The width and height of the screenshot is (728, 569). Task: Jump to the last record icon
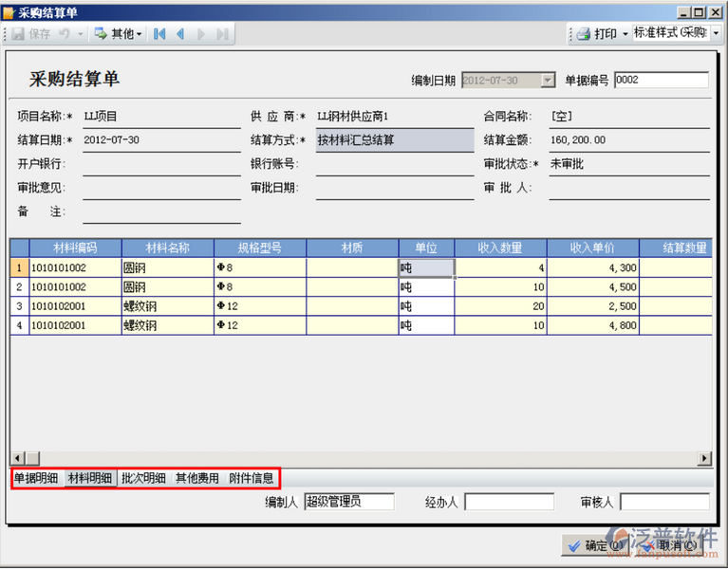[x=222, y=34]
